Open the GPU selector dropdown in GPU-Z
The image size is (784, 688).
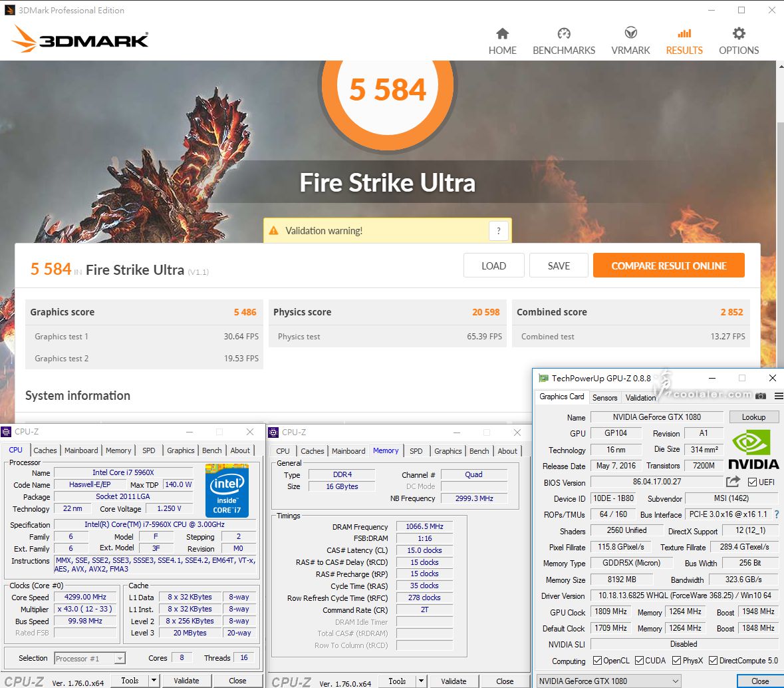pyautogui.click(x=609, y=681)
